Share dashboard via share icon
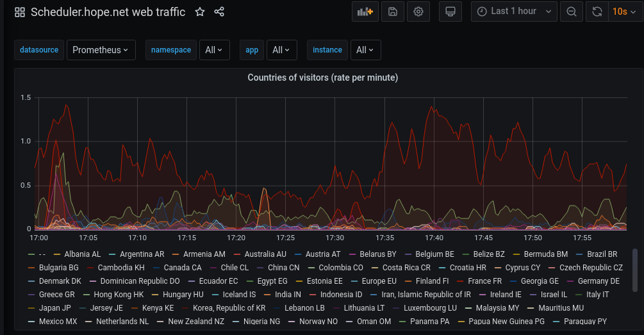The image size is (644, 335). coord(219,12)
